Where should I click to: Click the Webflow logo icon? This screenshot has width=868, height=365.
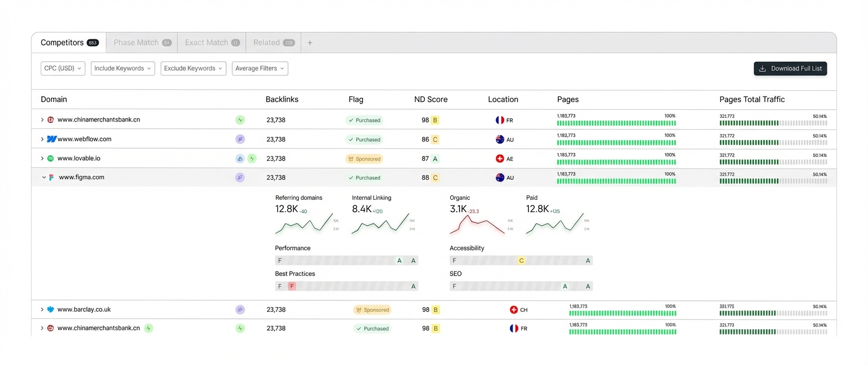[52, 140]
